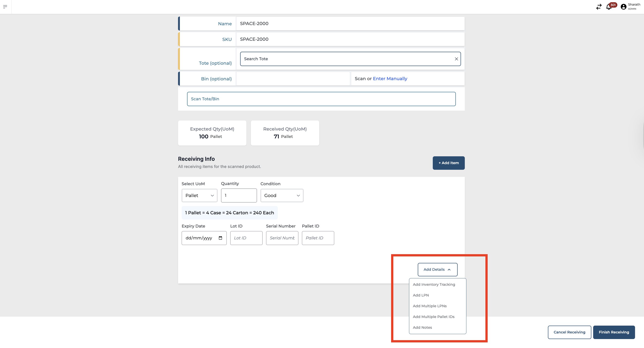The width and height of the screenshot is (644, 348).
Task: Focus the Scan Tote/Bin input field
Action: [321, 99]
